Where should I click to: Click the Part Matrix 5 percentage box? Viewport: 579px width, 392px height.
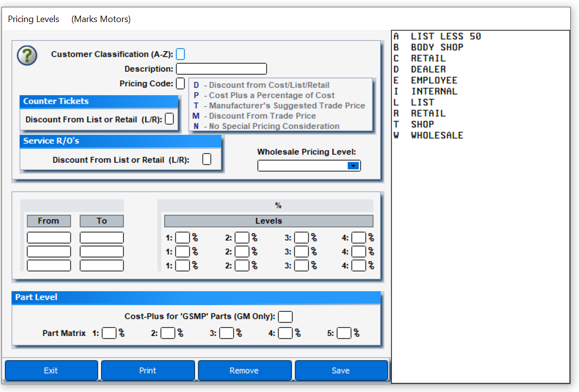[344, 333]
